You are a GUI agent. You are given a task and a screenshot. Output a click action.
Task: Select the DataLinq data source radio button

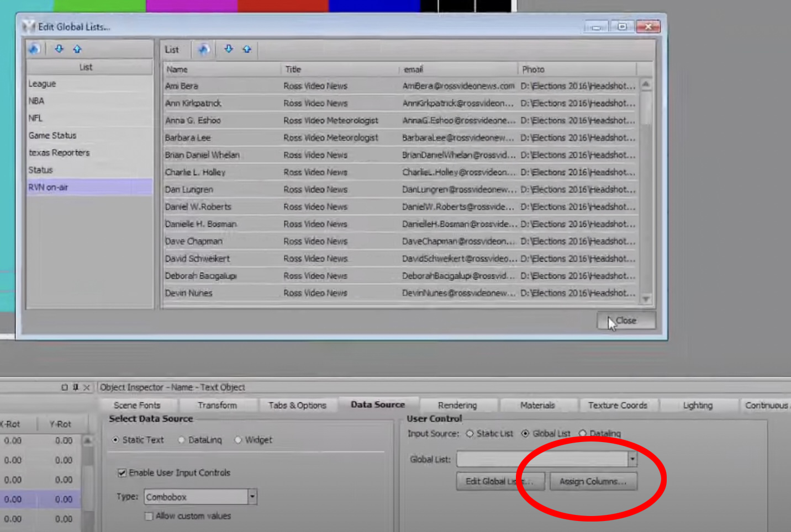pos(181,440)
